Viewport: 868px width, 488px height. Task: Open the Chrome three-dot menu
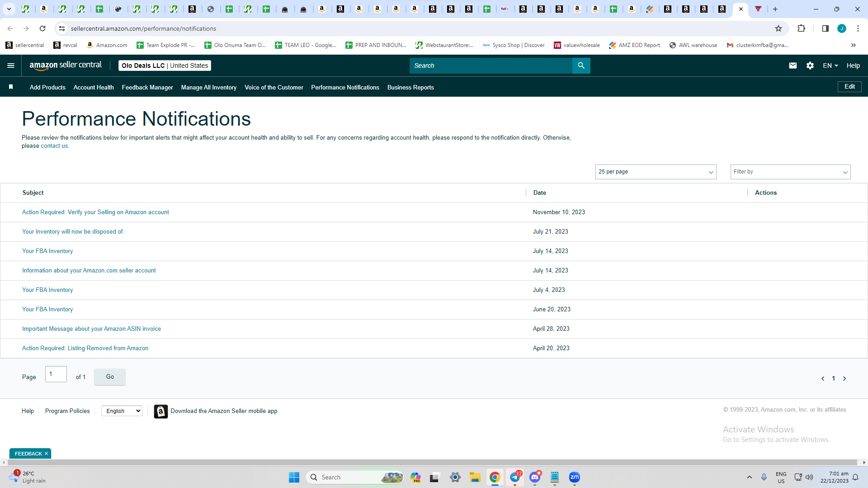(x=858, y=28)
